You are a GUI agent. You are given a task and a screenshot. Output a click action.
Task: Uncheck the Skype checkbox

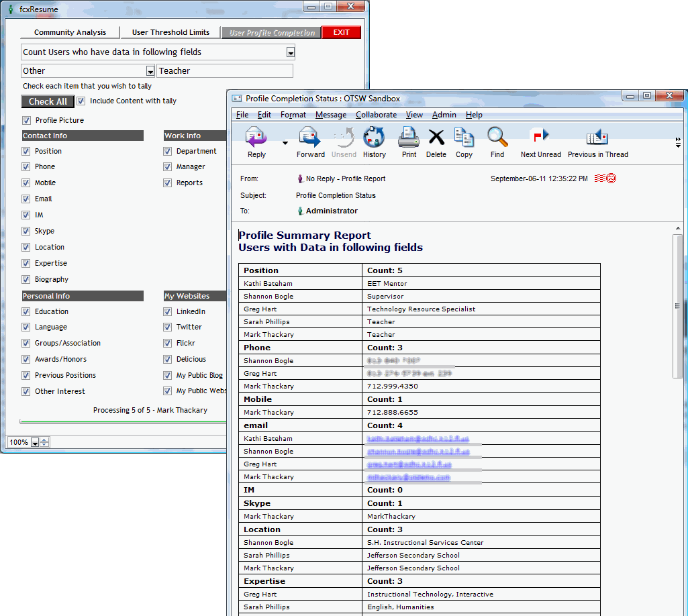tap(27, 232)
